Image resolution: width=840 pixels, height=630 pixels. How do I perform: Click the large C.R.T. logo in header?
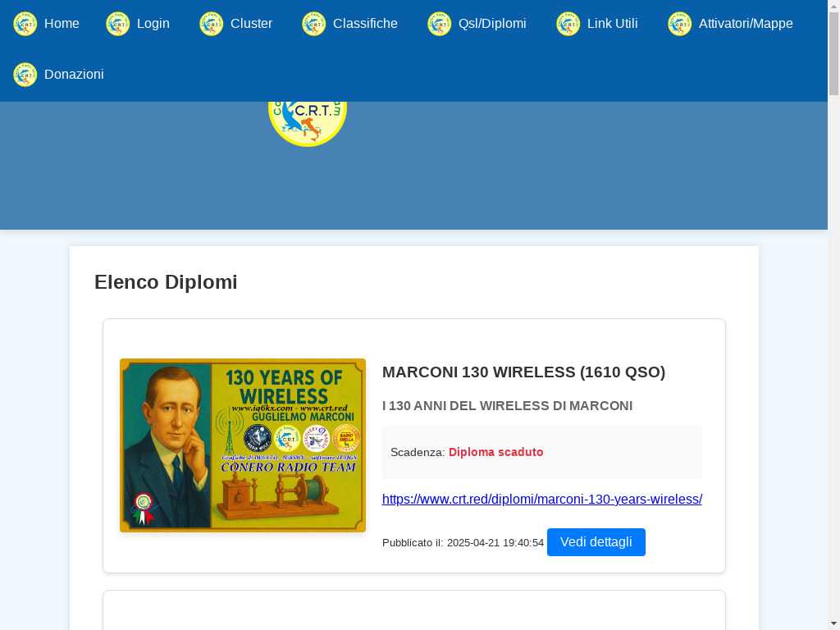coord(308,123)
